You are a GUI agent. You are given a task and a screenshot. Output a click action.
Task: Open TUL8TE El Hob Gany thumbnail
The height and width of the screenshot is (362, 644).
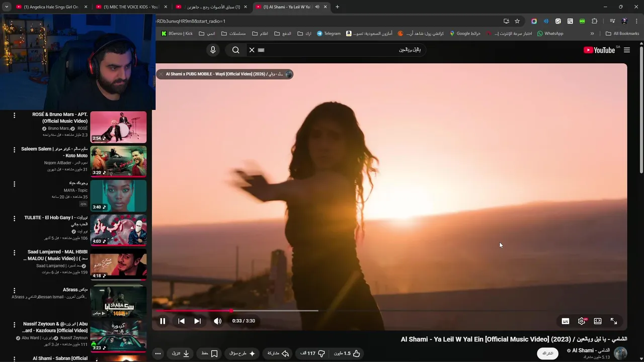point(118,230)
